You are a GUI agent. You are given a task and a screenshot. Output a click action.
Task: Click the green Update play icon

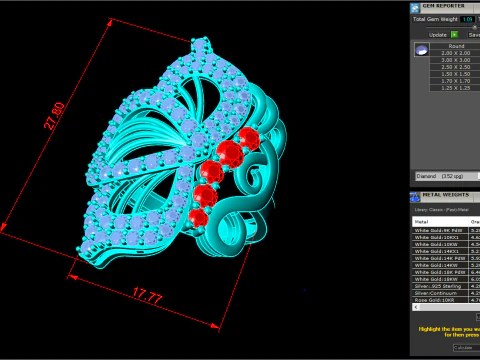454,35
